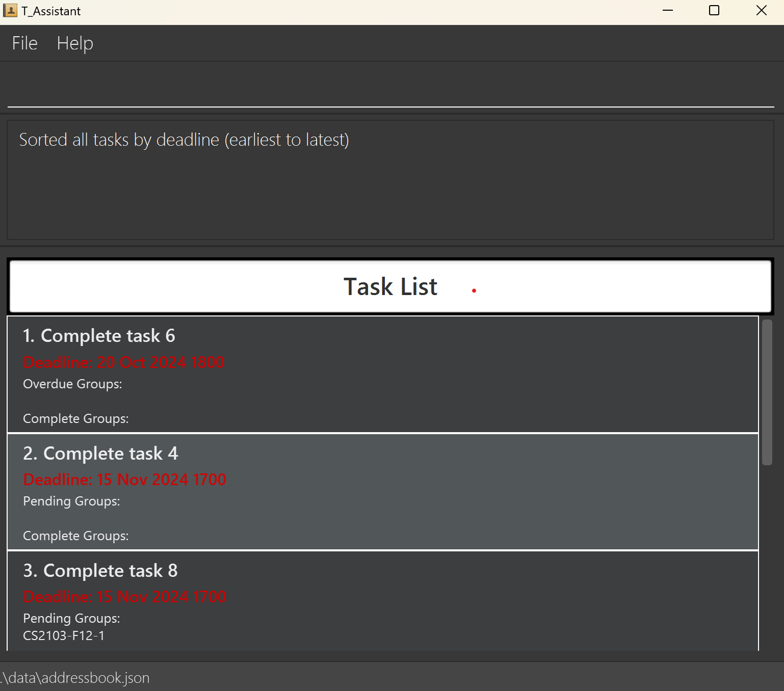784x691 pixels.
Task: Click the pending group CS2103-F12-1
Action: click(x=64, y=635)
